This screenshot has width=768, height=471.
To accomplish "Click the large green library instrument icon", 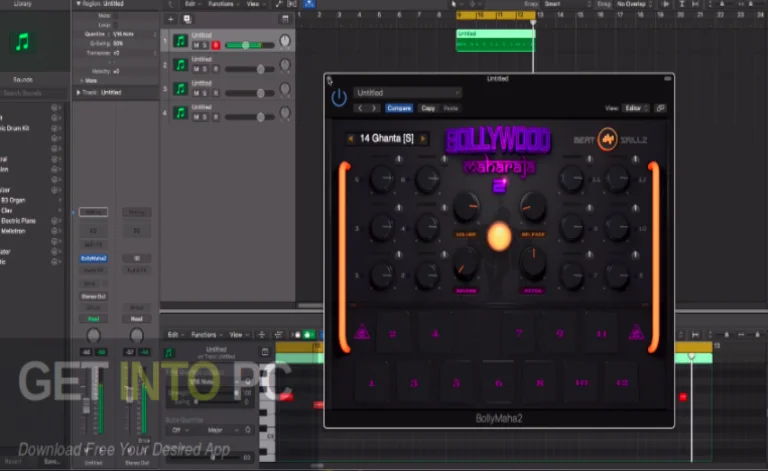I will [x=22, y=42].
